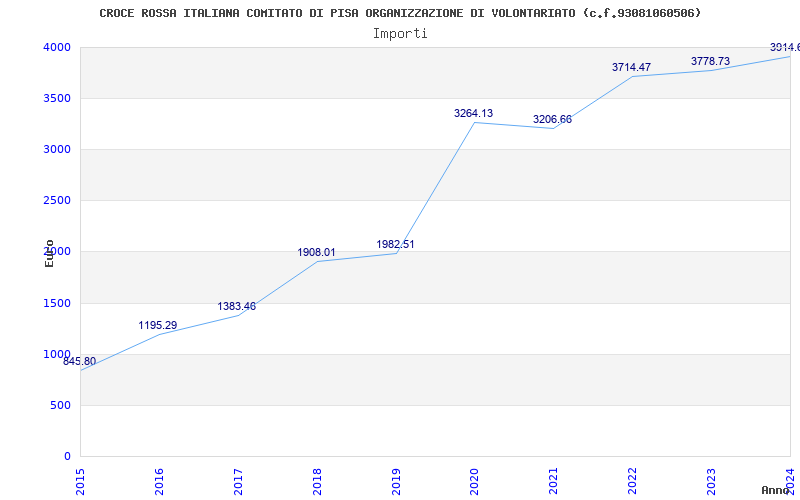Select the 3206.66 data label
Screen dimensions: 800x500
coord(553,119)
